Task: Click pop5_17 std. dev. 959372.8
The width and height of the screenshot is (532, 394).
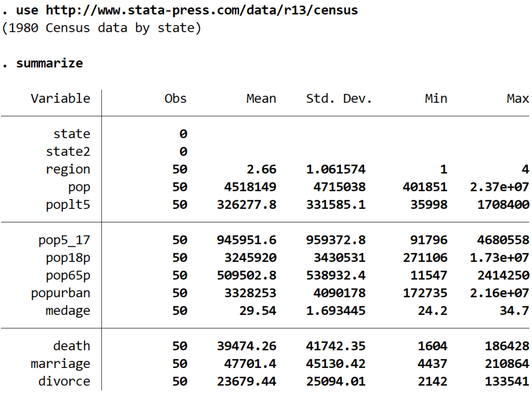Action: click(x=336, y=240)
